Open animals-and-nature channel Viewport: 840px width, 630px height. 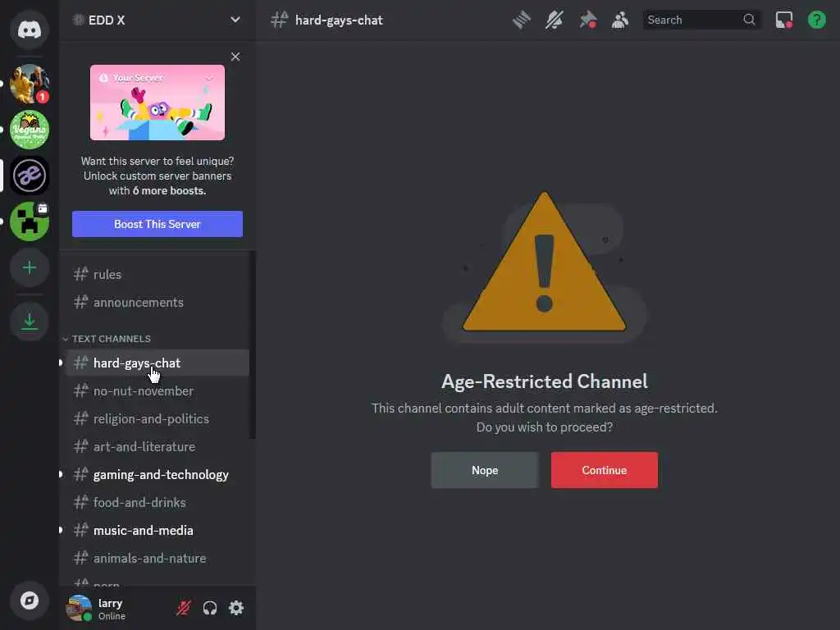[157, 558]
